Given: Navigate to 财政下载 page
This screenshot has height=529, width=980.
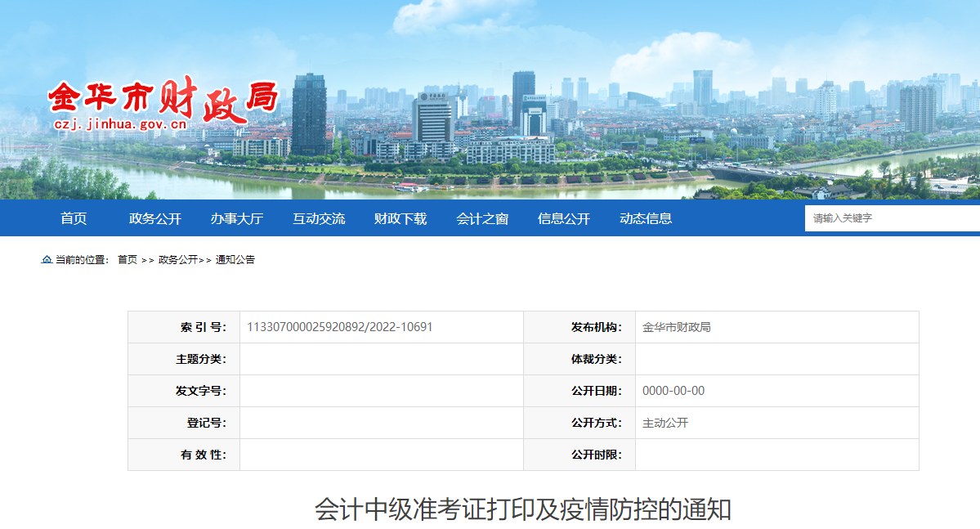Looking at the screenshot, I should [x=400, y=217].
